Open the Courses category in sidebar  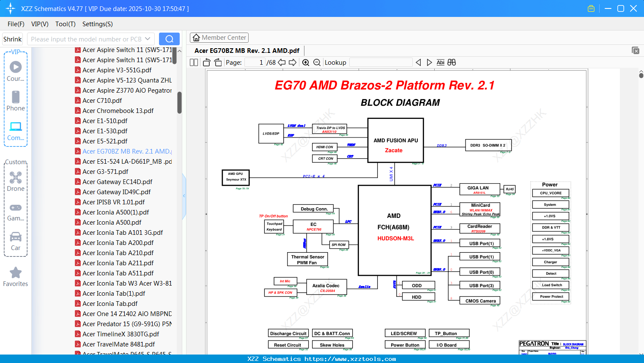(x=16, y=71)
